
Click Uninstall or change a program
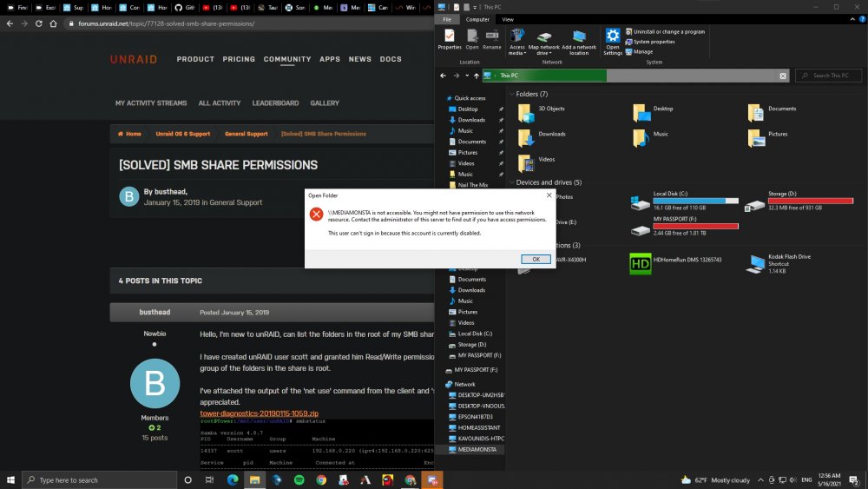pos(665,31)
